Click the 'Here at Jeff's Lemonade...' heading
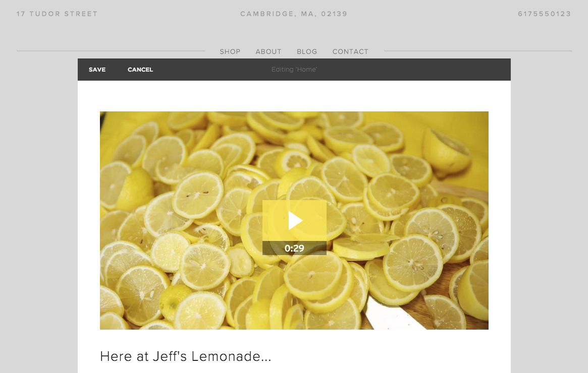 click(x=186, y=356)
